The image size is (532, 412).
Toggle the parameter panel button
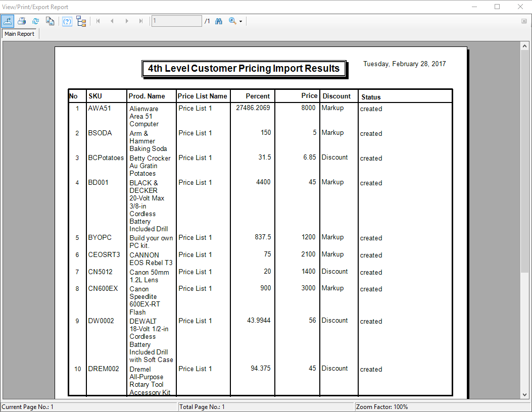67,21
